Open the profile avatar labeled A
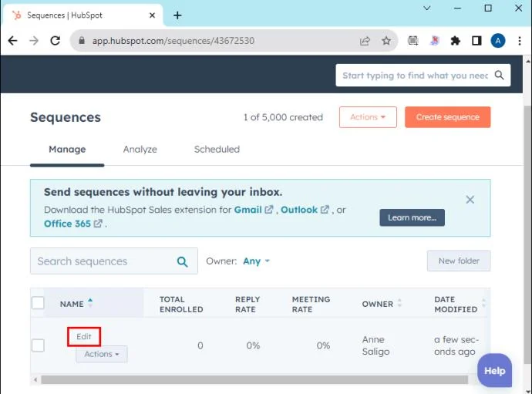The image size is (532, 394). (x=498, y=41)
